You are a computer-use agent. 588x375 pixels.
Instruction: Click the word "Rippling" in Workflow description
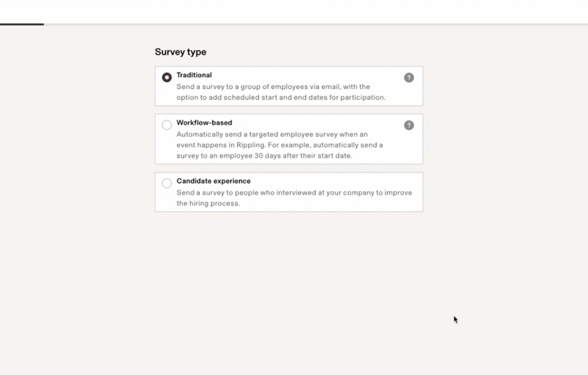(x=250, y=145)
